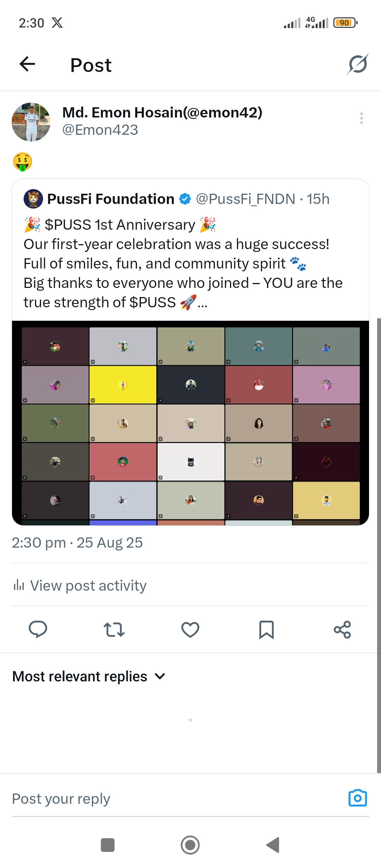Tap the repost arrows icon
Viewport: 381px width, 868px height.
click(x=114, y=629)
